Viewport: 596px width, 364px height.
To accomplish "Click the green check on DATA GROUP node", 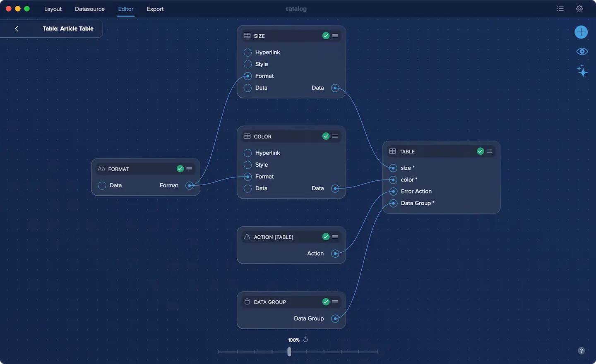I will (x=326, y=302).
